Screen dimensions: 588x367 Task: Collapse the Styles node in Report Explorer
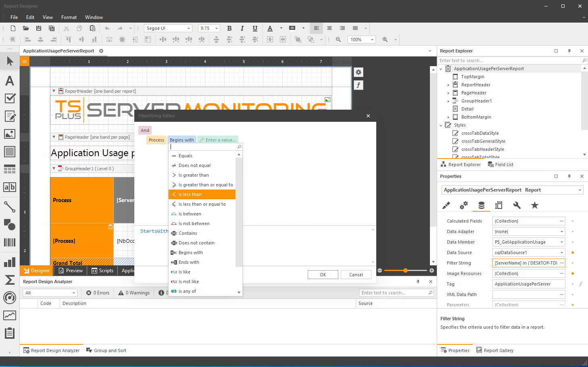440,125
